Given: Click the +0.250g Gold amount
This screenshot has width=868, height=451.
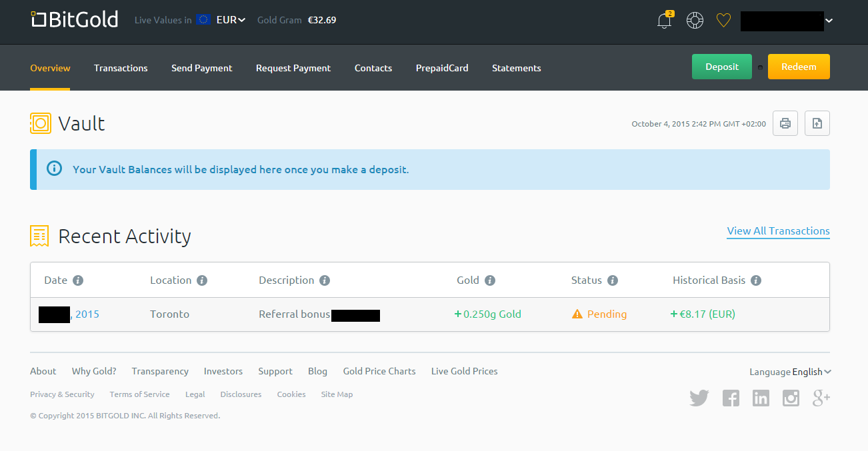Looking at the screenshot, I should (x=488, y=314).
